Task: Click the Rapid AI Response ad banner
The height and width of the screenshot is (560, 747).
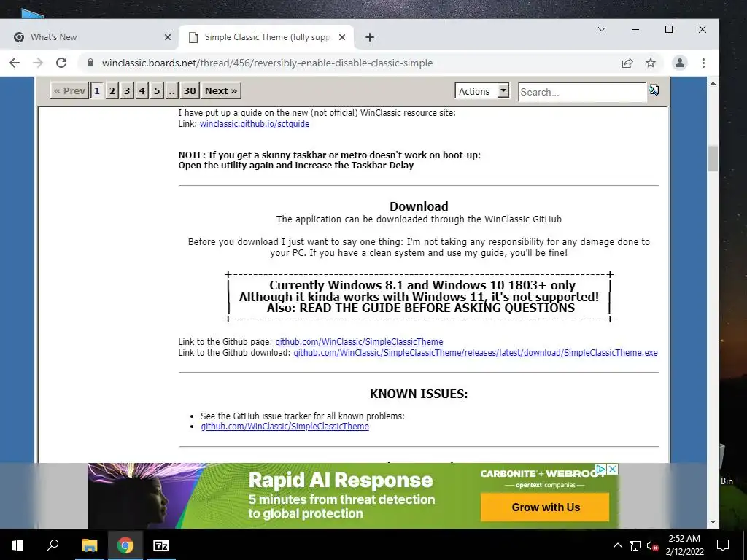Action: 352,496
